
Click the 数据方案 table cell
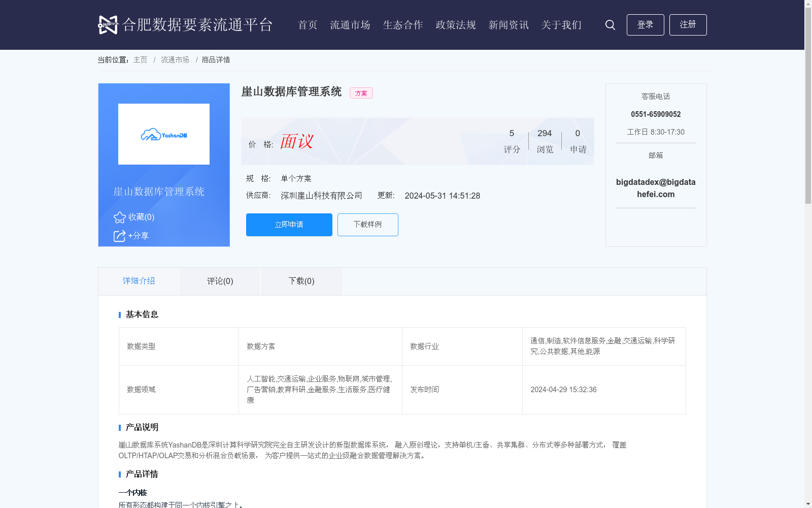click(320, 346)
